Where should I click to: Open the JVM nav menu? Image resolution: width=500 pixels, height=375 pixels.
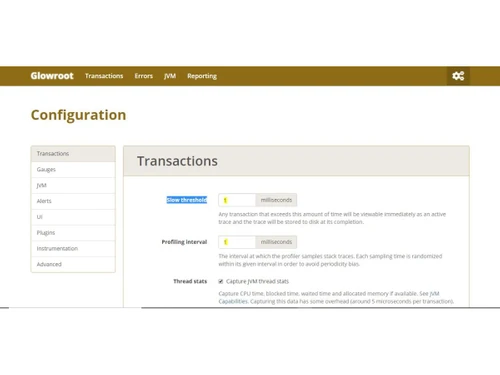tap(170, 76)
